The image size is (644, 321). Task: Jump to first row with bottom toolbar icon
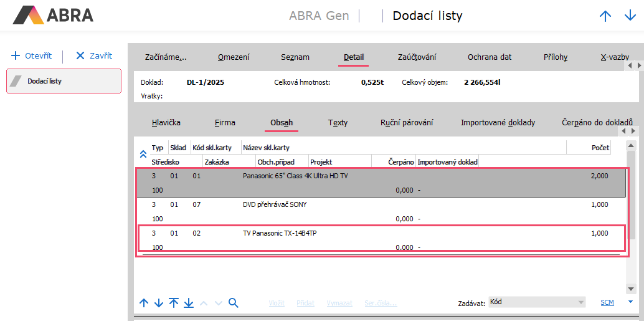174,304
